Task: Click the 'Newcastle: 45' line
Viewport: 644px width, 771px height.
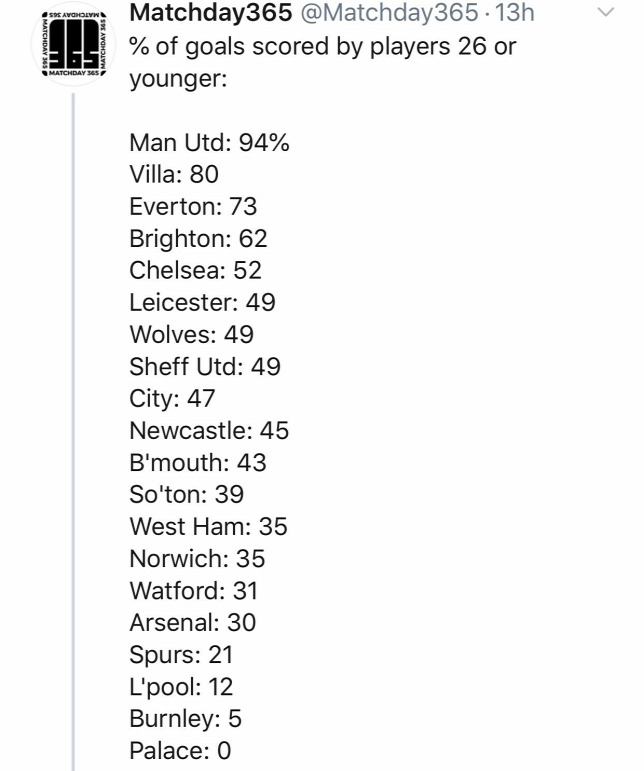Action: (209, 431)
